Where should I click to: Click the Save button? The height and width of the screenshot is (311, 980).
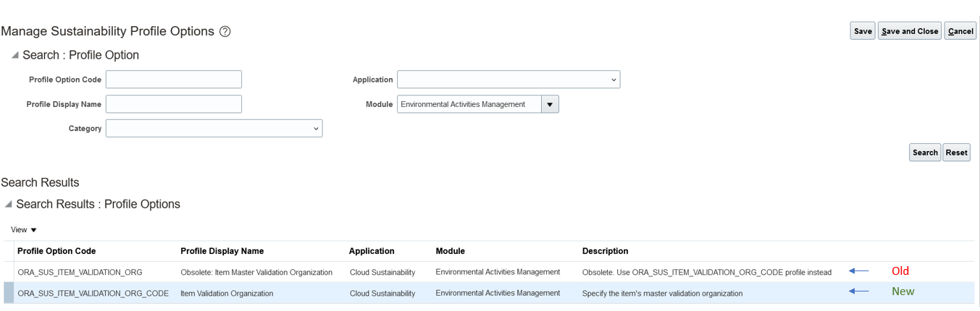point(863,31)
